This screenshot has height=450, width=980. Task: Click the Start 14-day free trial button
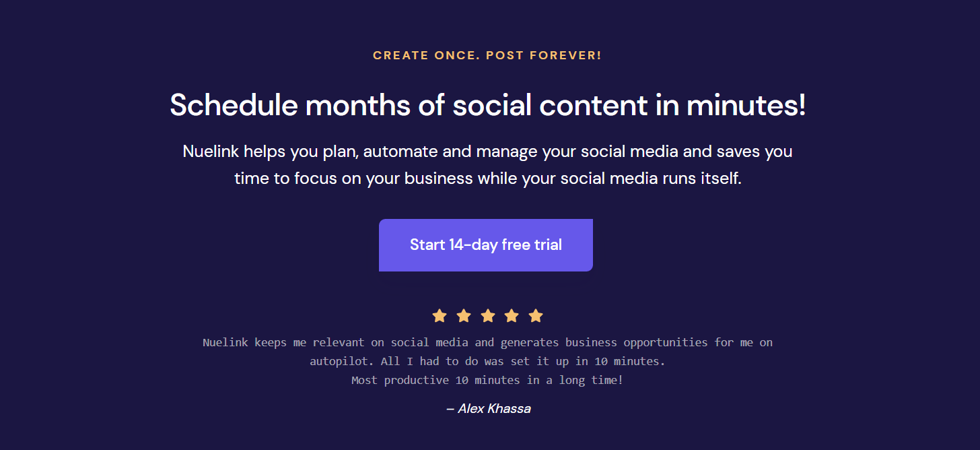(x=486, y=245)
